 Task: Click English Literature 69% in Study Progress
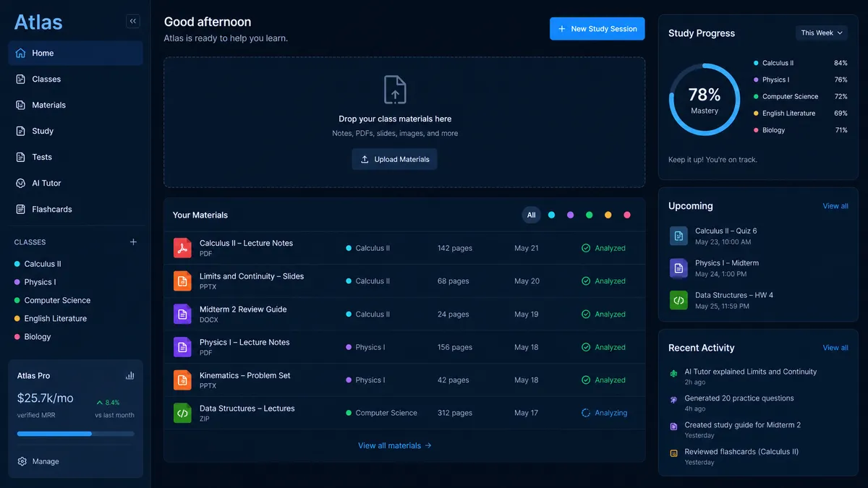[801, 114]
